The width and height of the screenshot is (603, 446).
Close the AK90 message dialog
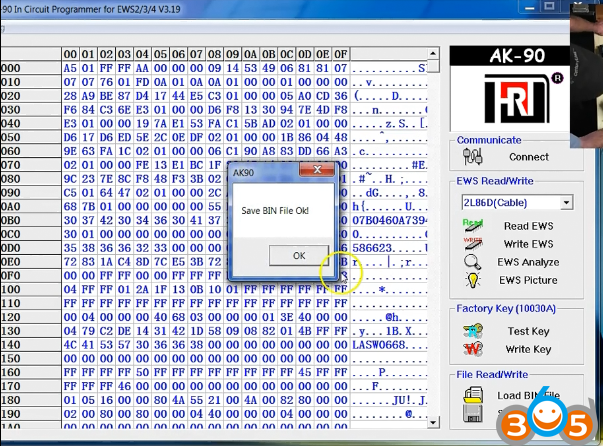pyautogui.click(x=318, y=170)
